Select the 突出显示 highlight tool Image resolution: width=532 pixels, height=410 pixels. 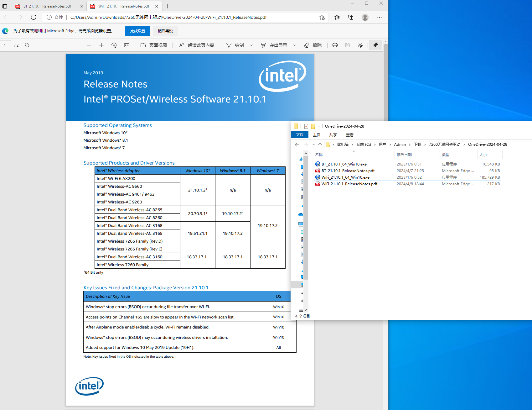point(274,45)
